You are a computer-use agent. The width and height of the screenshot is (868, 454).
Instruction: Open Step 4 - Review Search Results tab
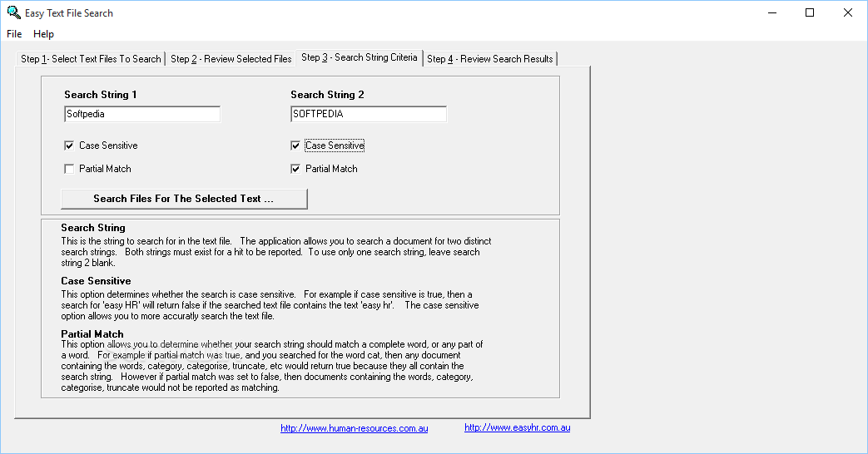(x=490, y=58)
